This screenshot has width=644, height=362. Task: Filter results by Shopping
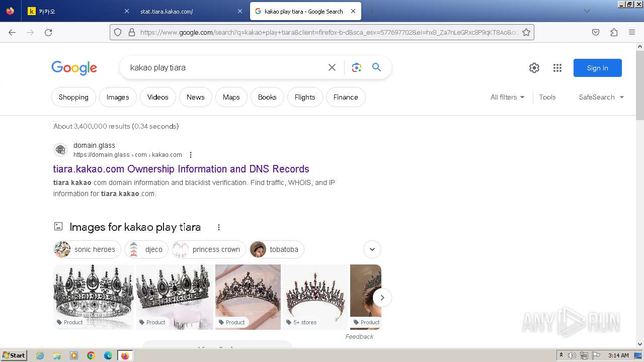pos(73,97)
